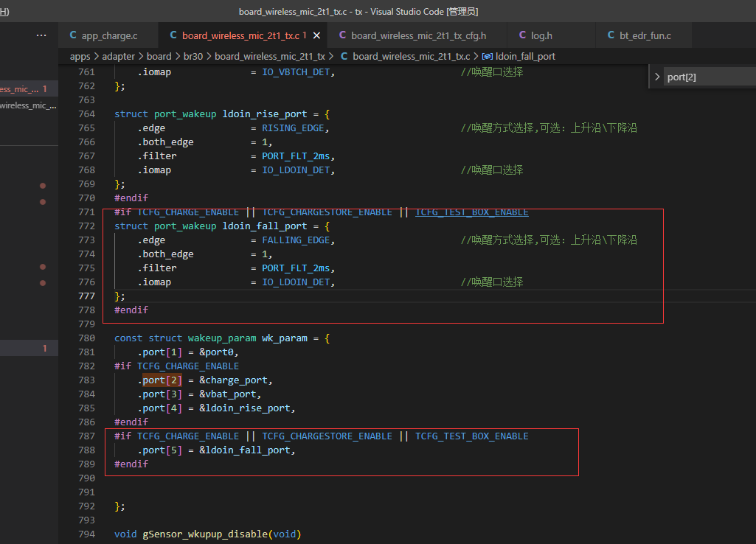Click the C file icon in the breadcrumb path
The width and height of the screenshot is (756, 544).
(344, 56)
